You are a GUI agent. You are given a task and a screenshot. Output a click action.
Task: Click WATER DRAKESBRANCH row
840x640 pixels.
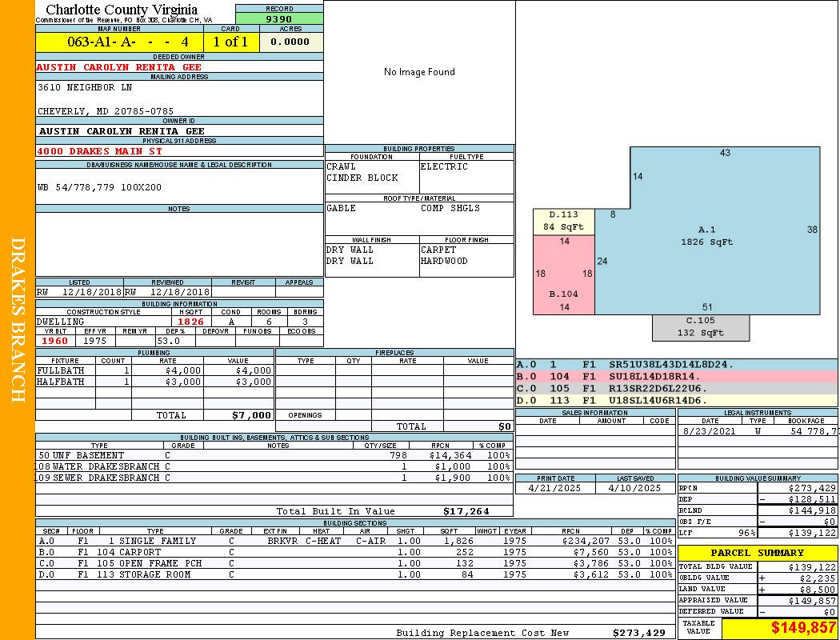click(x=274, y=466)
